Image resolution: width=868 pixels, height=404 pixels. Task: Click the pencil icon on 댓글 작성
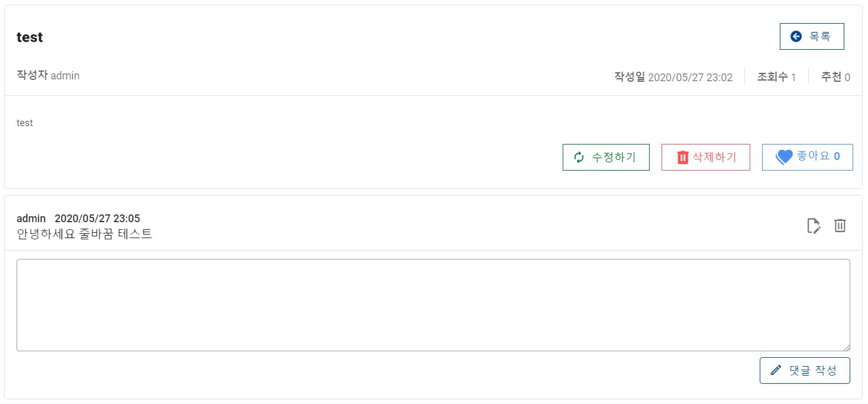776,370
